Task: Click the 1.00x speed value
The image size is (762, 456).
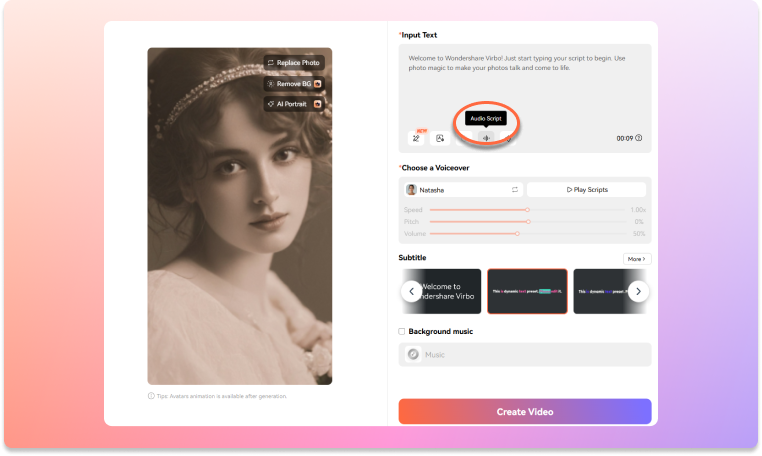Action: click(x=638, y=210)
